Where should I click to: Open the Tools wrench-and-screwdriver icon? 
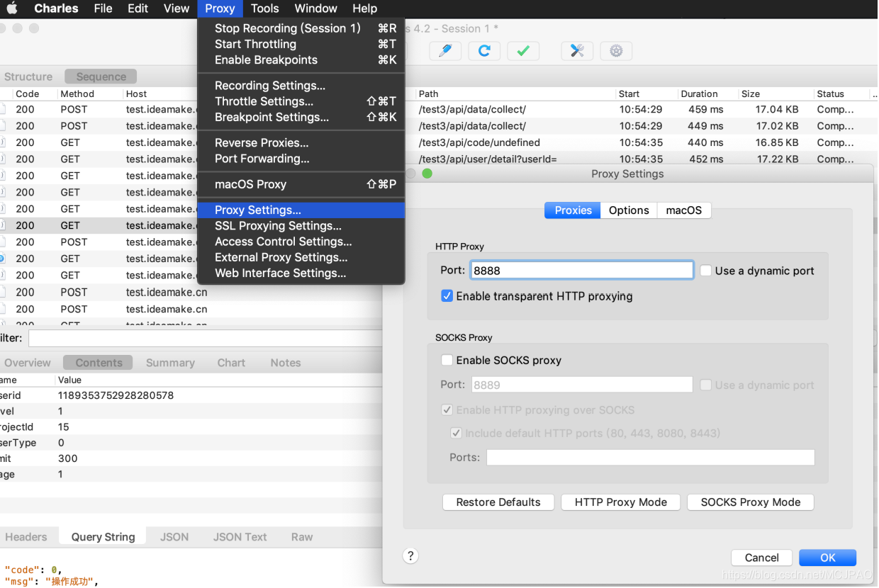577,50
